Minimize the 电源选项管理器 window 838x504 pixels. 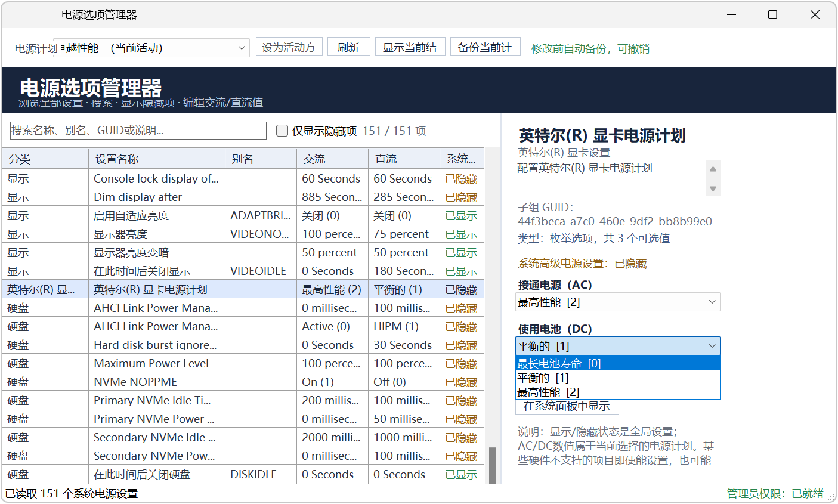(x=732, y=14)
